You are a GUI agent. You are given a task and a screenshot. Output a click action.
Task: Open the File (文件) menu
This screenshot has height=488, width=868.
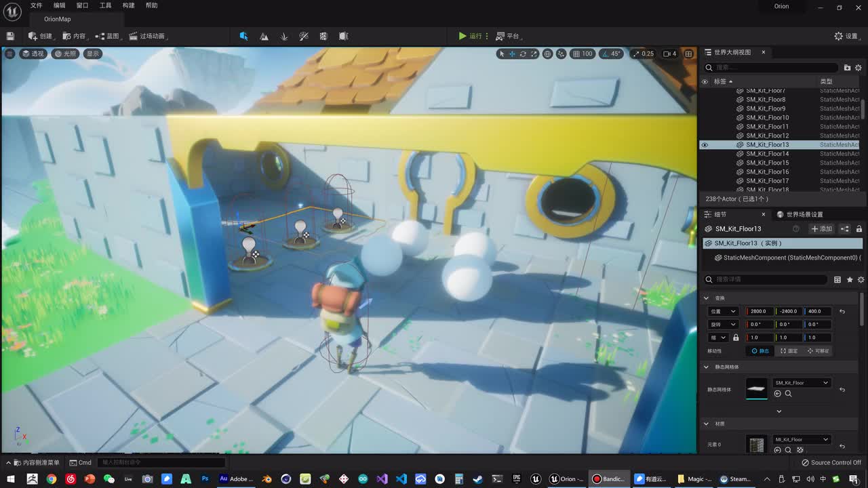[36, 5]
